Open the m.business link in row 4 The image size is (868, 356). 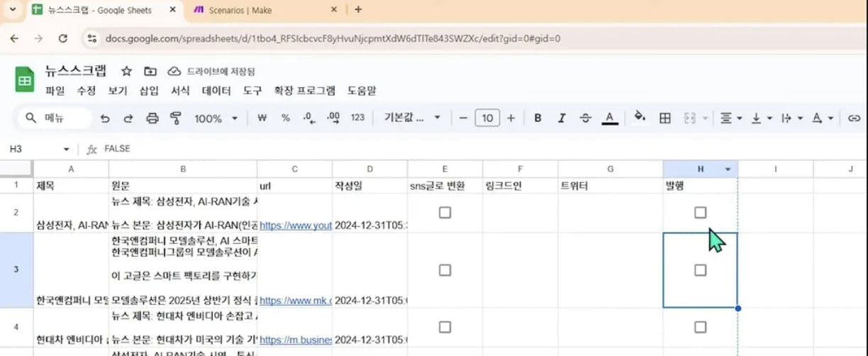(x=296, y=340)
